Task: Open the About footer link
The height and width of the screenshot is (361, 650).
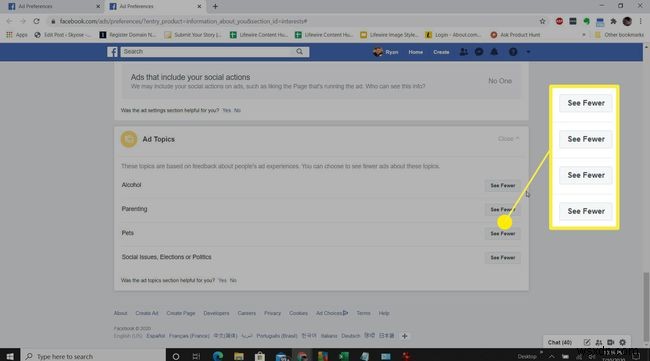Action: pyautogui.click(x=121, y=313)
